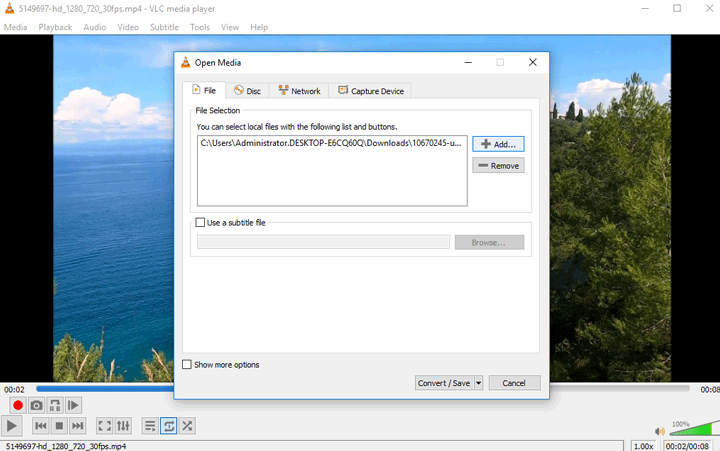Open the Playback menu
Screen dimensions: 720x451
pyautogui.click(x=55, y=27)
